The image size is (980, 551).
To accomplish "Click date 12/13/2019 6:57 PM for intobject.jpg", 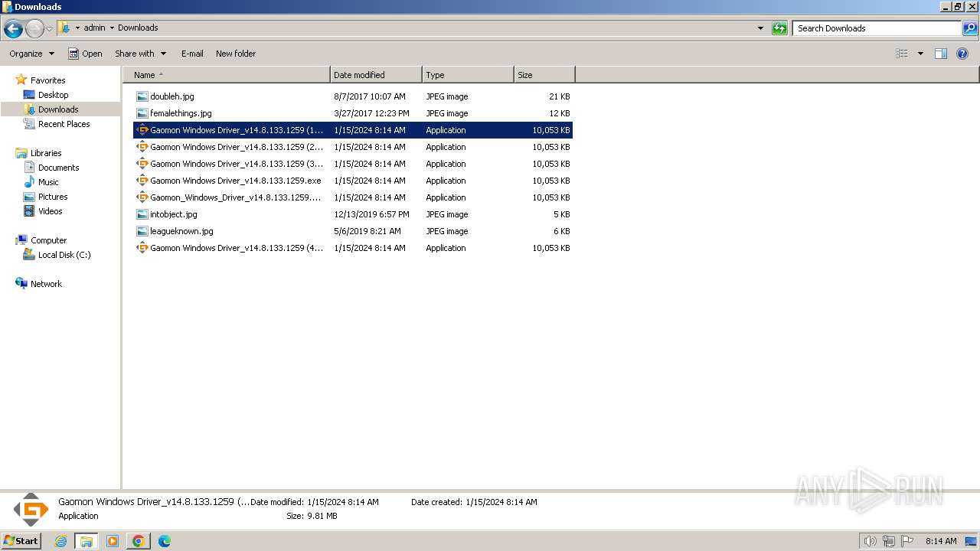I will (371, 214).
